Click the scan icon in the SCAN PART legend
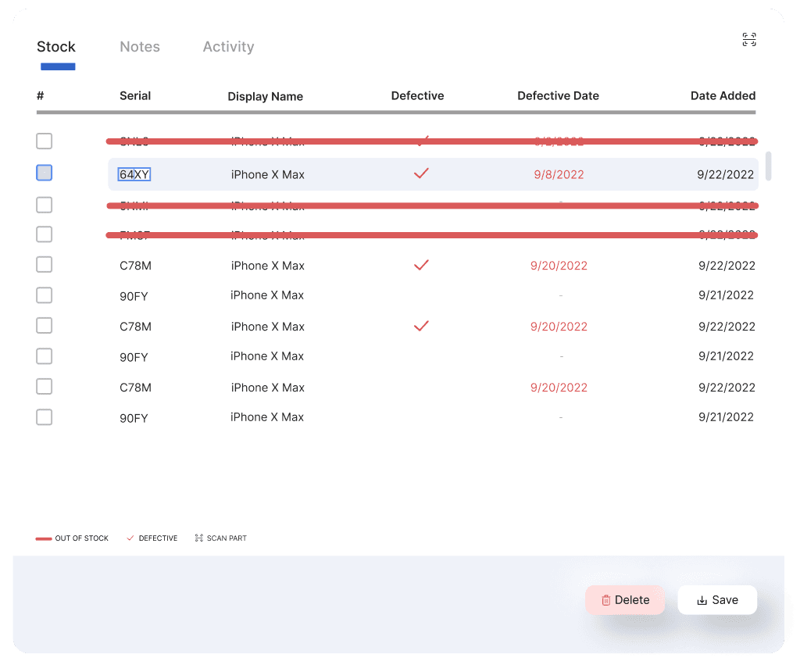The width and height of the screenshot is (800, 672). coord(199,538)
